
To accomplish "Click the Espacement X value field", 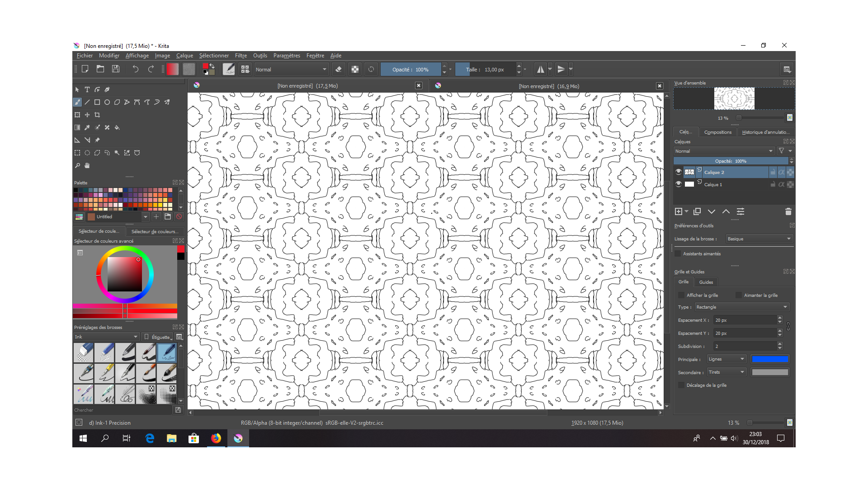I will [x=745, y=320].
